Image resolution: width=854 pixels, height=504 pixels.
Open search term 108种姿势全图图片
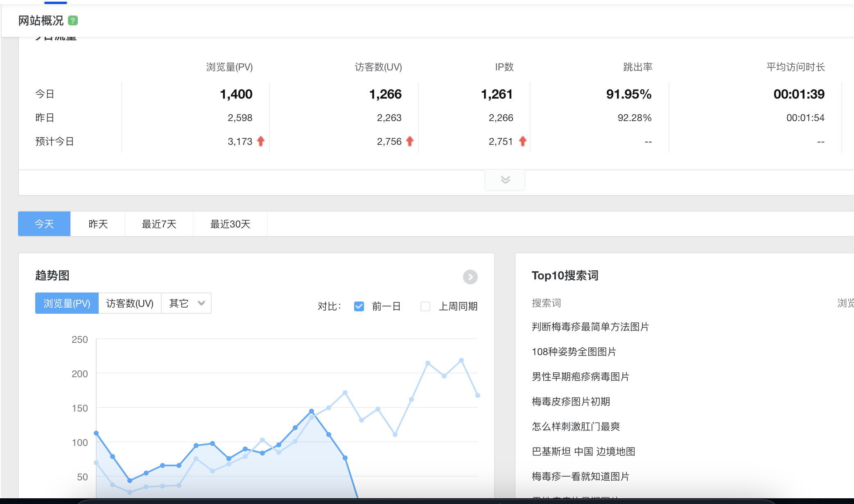click(574, 352)
